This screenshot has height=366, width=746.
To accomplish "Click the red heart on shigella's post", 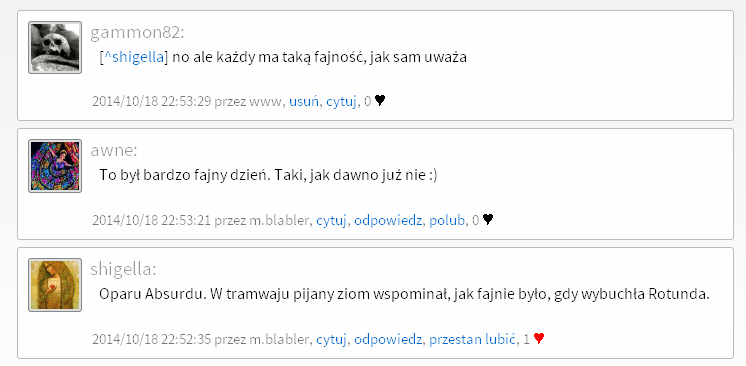I will [539, 338].
